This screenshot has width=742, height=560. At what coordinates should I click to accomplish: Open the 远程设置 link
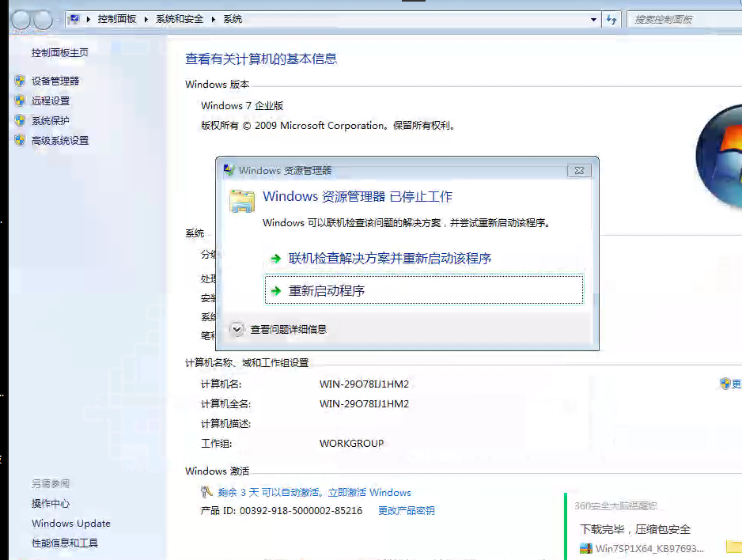pyautogui.click(x=51, y=100)
